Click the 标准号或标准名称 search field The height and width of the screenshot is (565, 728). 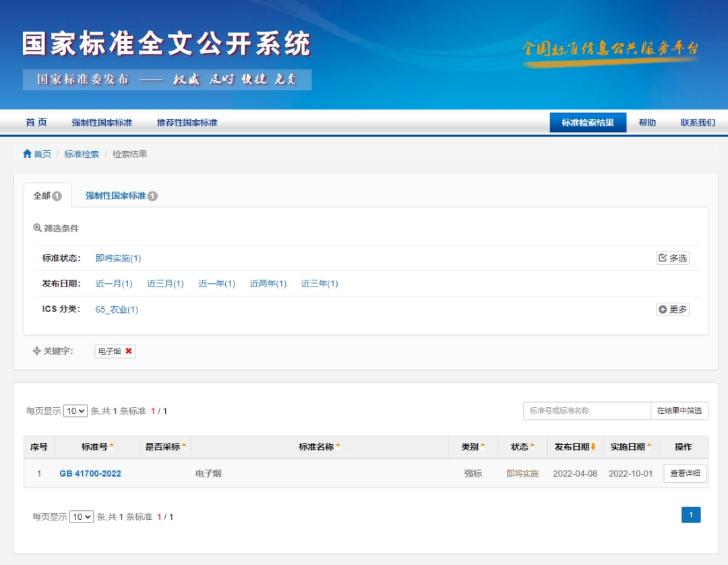tap(586, 411)
